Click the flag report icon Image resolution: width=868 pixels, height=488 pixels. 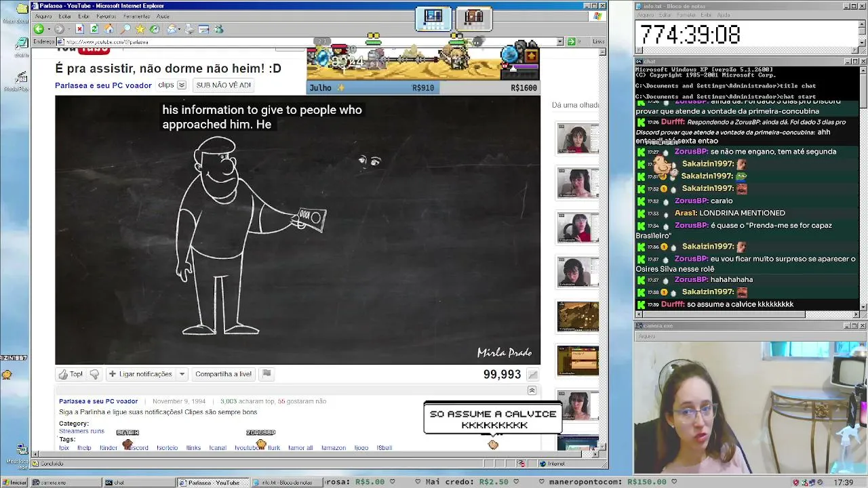[267, 373]
